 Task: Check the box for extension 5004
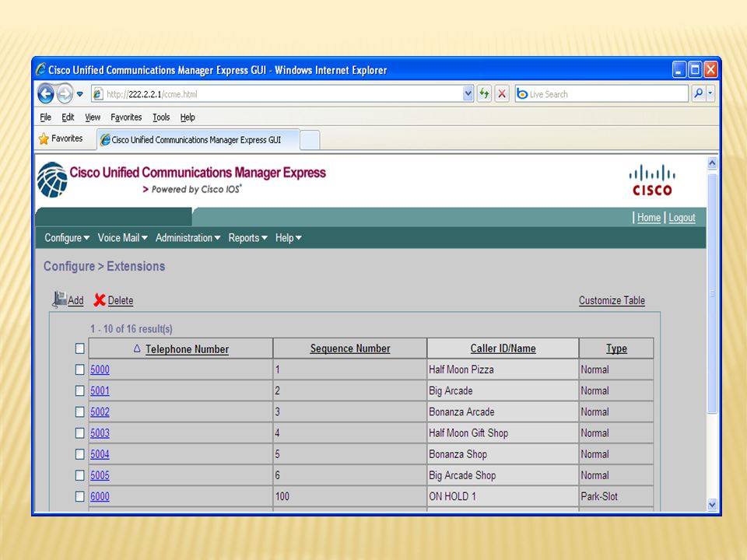point(79,453)
